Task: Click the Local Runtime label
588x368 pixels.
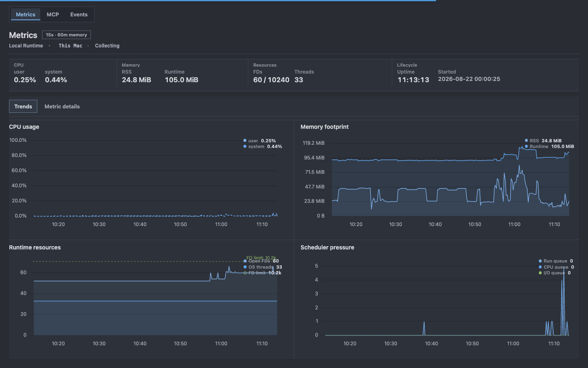Action: click(26, 46)
